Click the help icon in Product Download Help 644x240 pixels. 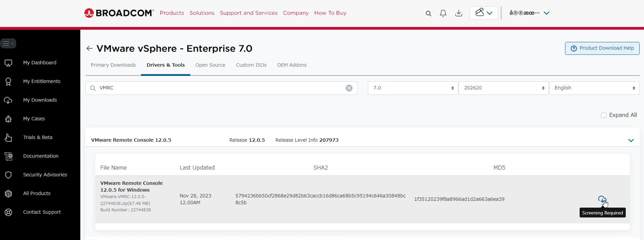(x=574, y=49)
